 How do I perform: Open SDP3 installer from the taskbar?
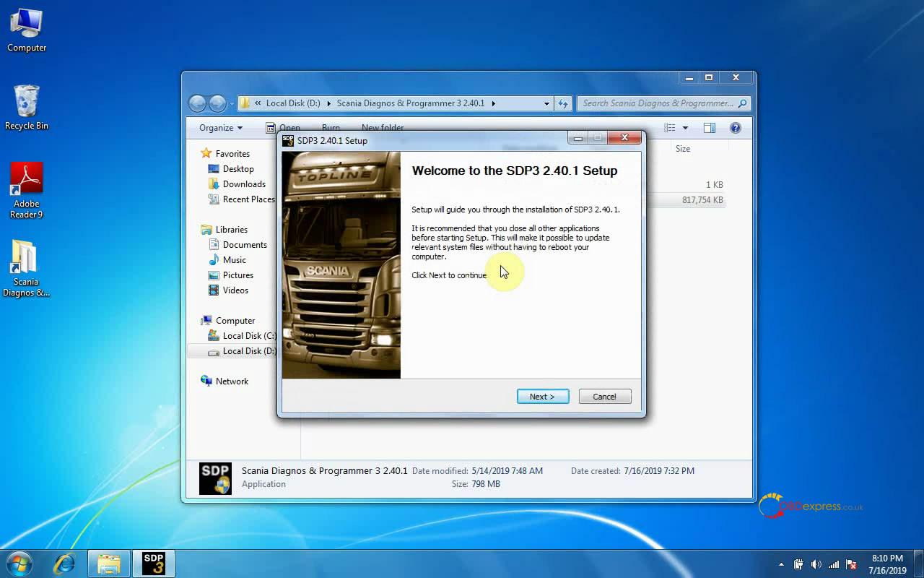[x=153, y=563]
